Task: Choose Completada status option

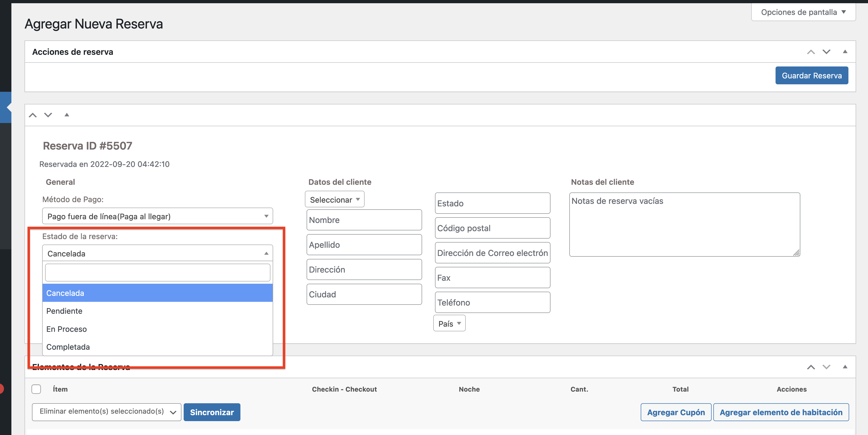Action: click(68, 347)
